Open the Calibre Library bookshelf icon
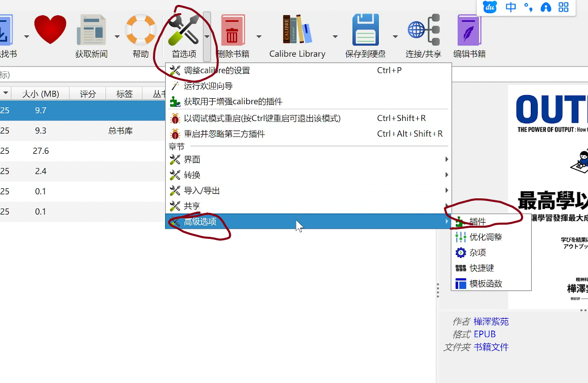Image resolution: width=588 pixels, height=383 pixels. pos(297,30)
